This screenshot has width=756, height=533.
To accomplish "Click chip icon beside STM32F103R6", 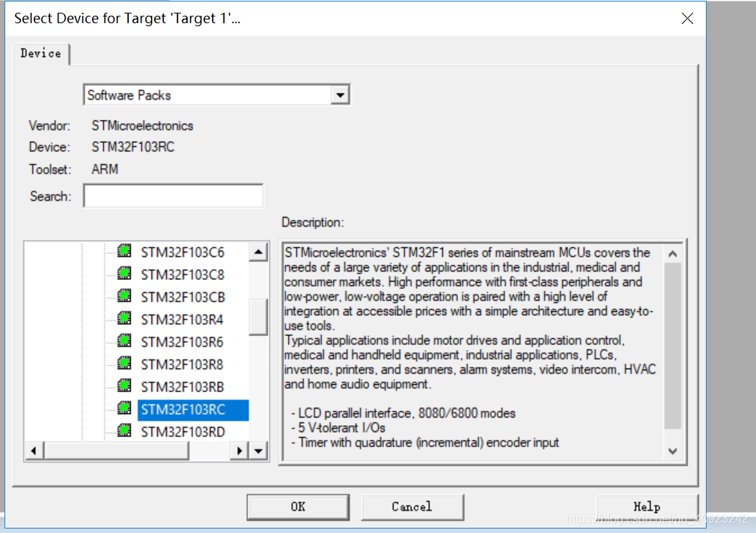I will (124, 341).
